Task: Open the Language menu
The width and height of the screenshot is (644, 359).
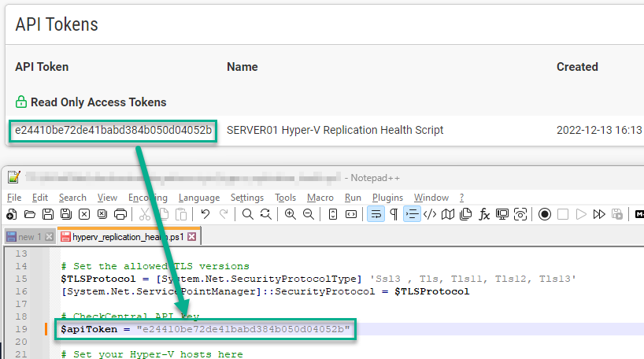Action: tap(199, 198)
